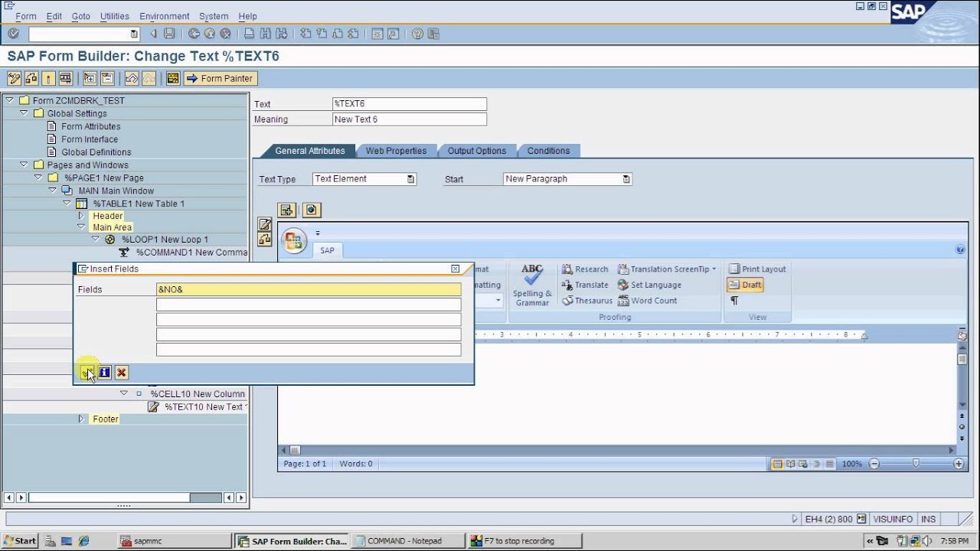The height and width of the screenshot is (551, 980).
Task: Click the yellow Exit arrow icon
Action: tap(210, 34)
